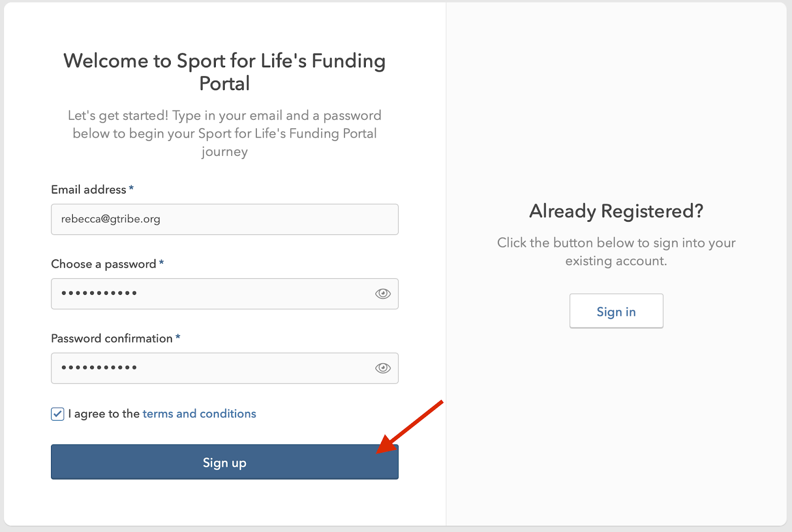Viewport: 792px width, 532px height.
Task: Click the Sign in button
Action: click(x=616, y=311)
